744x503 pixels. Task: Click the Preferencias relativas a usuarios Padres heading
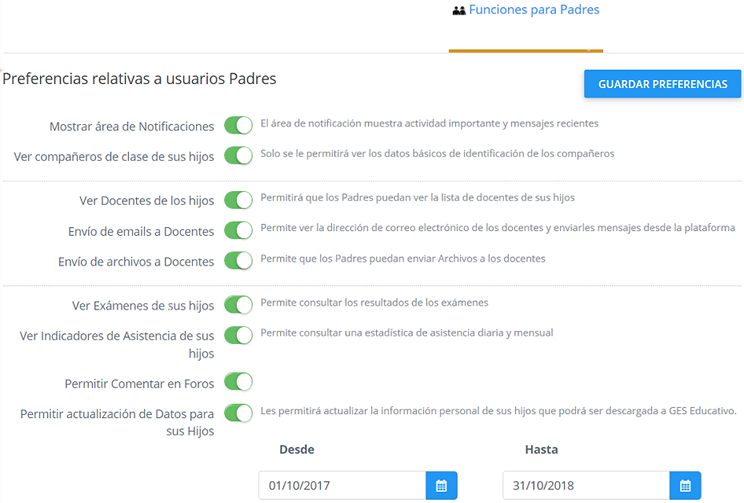140,78
